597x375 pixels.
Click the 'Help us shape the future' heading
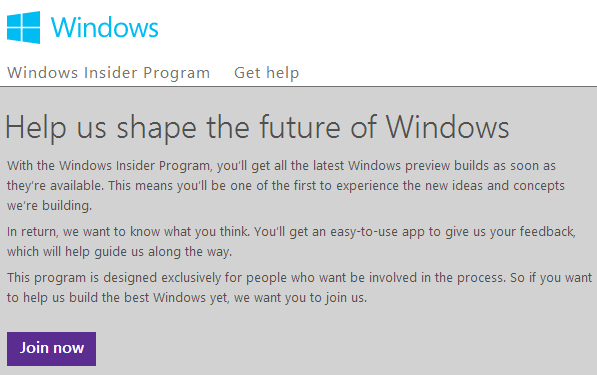coord(257,128)
